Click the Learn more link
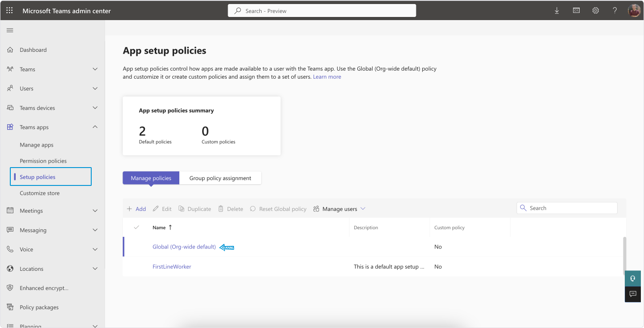Image resolution: width=644 pixels, height=328 pixels. pos(327,77)
